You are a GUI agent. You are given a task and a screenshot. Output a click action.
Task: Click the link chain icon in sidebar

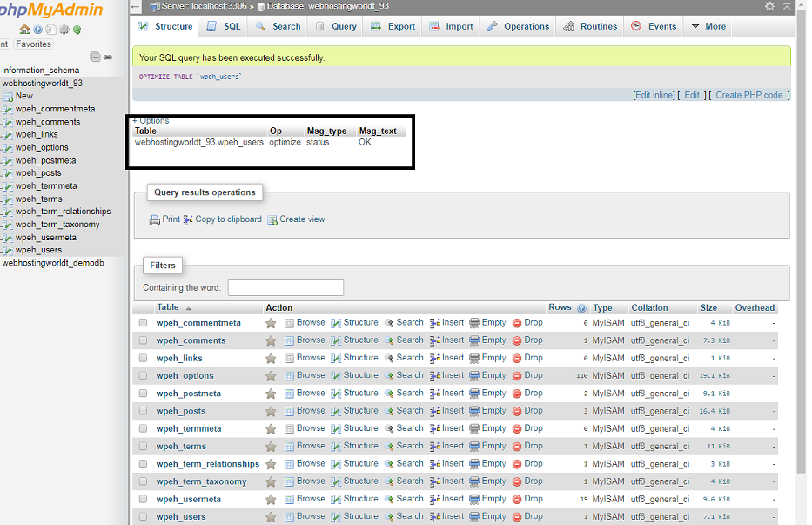pos(108,57)
